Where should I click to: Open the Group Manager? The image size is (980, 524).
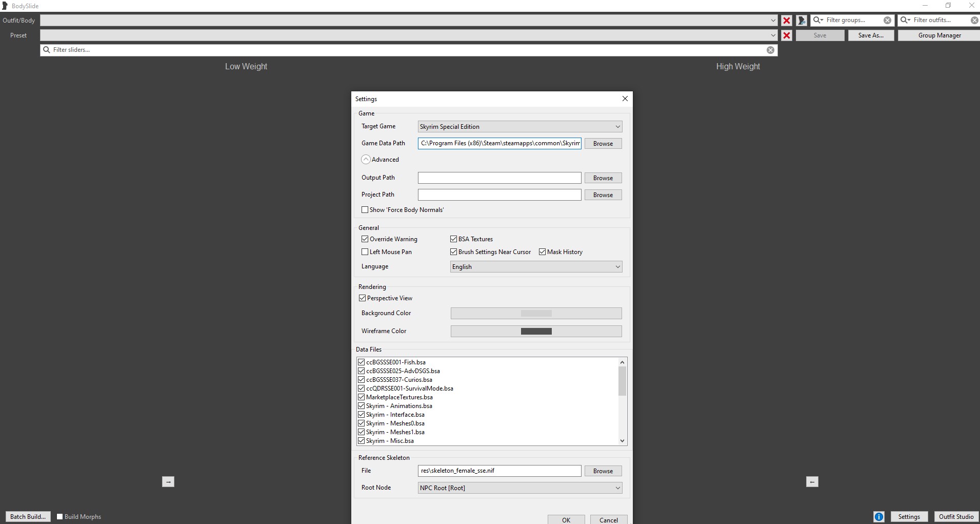coord(939,35)
